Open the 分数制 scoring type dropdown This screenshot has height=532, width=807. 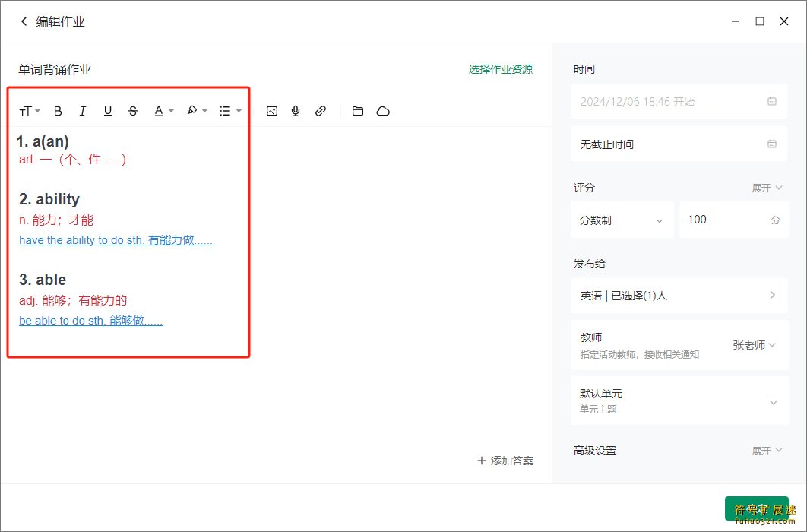pos(622,220)
